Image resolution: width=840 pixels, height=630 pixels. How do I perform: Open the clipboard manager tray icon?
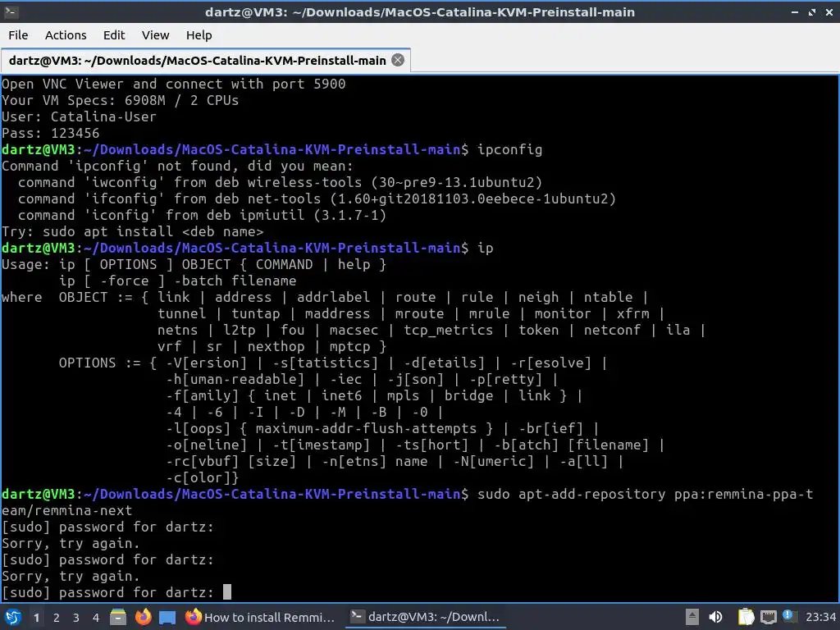[x=746, y=617]
